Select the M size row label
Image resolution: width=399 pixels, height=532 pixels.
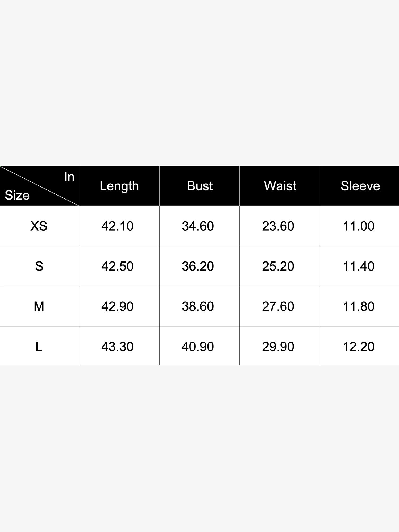point(39,306)
